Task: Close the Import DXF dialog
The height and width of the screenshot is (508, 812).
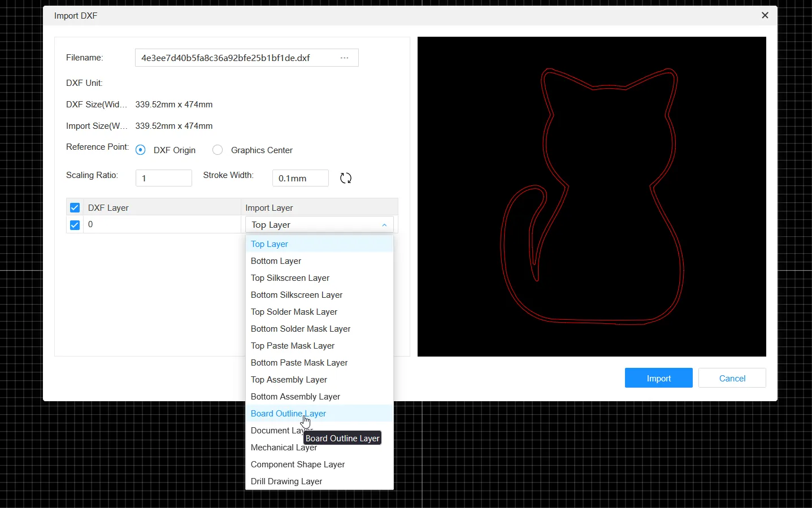Action: [x=765, y=15]
